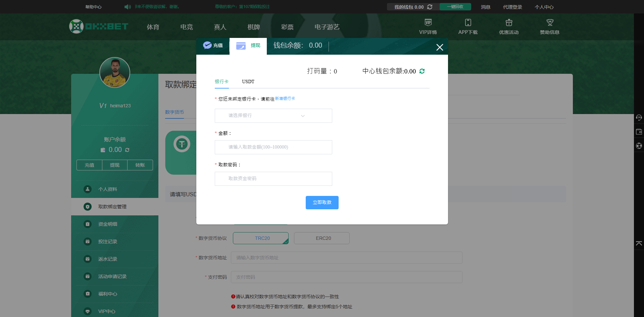
Task: Open the wallet icon on right sidebar
Action: (x=639, y=131)
